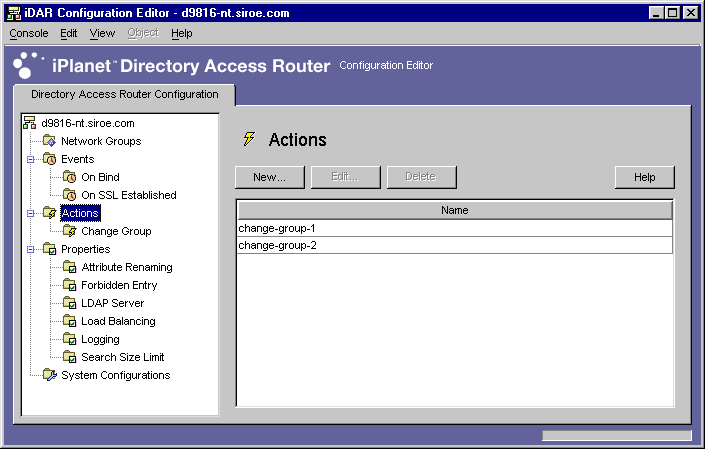Click the Properties folder icon
Viewport: 705px width, 449px height.
pyautogui.click(x=49, y=249)
